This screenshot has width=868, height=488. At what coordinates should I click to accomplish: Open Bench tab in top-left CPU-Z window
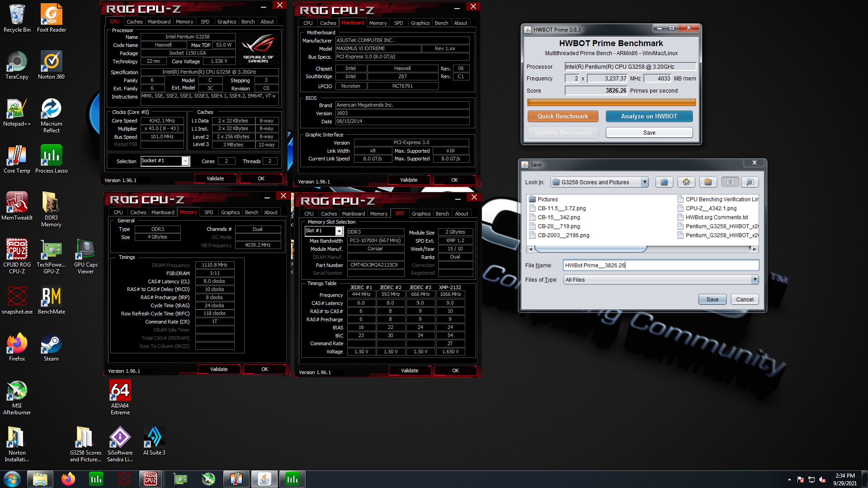point(248,22)
